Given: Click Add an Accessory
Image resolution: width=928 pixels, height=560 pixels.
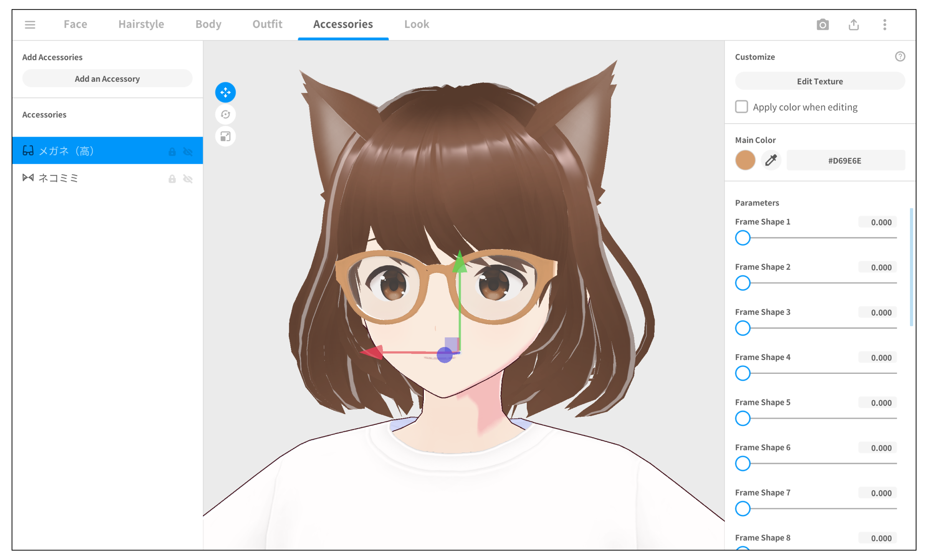Looking at the screenshot, I should tap(108, 78).
